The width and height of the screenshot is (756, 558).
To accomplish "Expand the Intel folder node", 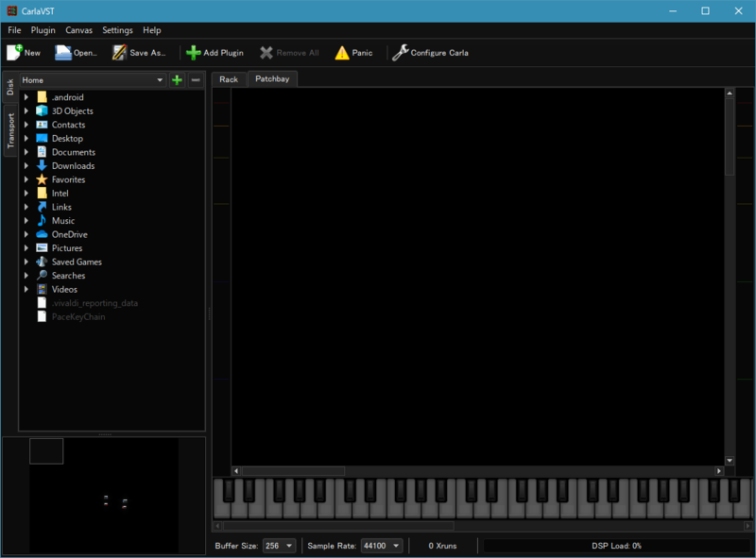I will pos(26,194).
